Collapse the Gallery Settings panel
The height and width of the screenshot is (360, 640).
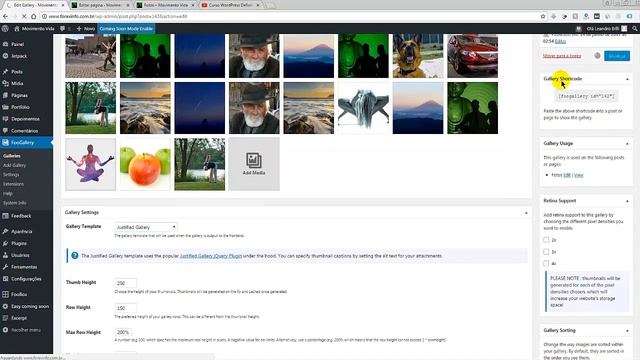(526, 213)
